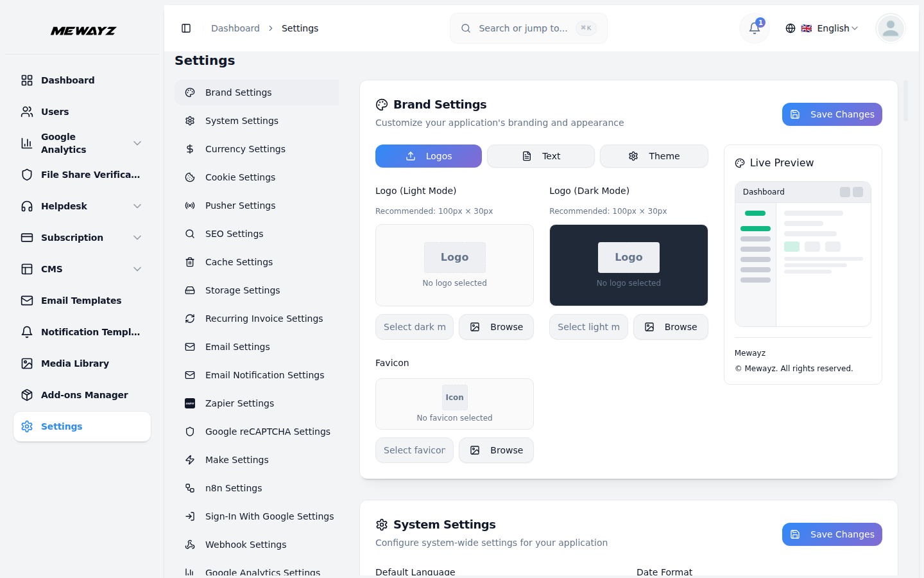Screen dimensions: 924x578
Task: Expand the Helpdesk submenu chevron
Action: (x=137, y=206)
